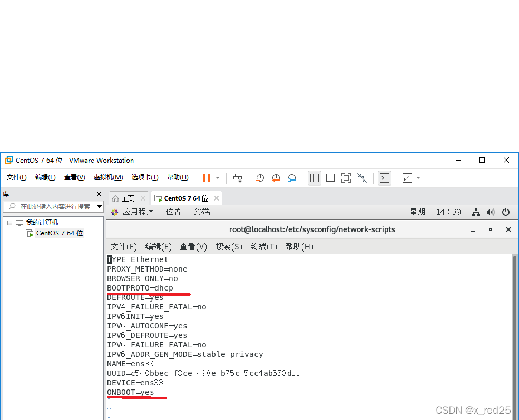This screenshot has width=519, height=420.
Task: Close the CentOS 7 64 位 tab
Action: 216,198
